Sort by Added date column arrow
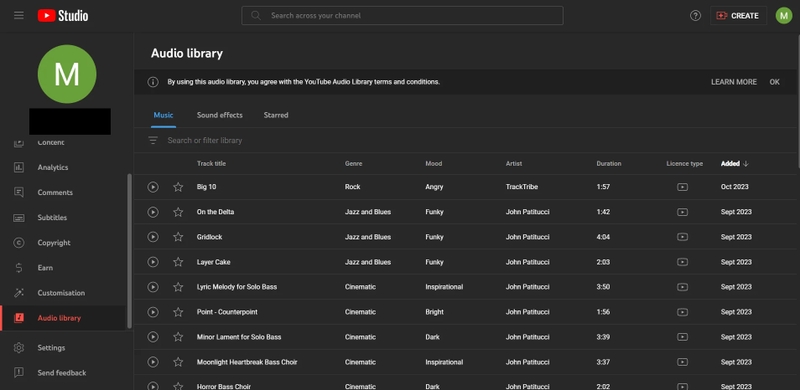Screen dimensions: 800x390 (745, 164)
